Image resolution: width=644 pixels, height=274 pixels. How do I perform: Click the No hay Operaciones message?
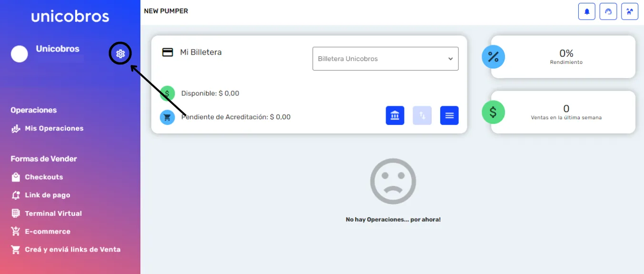pos(393,220)
